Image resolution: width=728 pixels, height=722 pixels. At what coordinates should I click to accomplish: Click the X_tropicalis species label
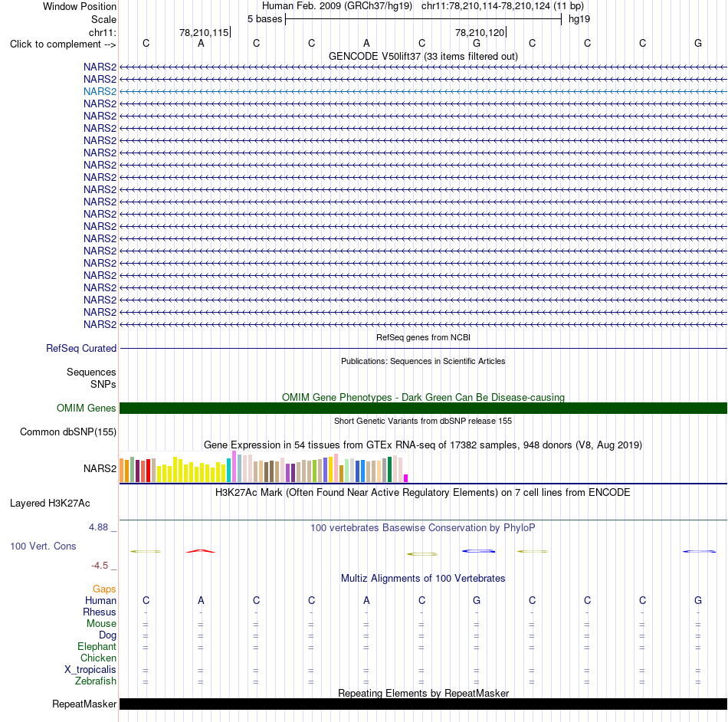[x=90, y=670]
